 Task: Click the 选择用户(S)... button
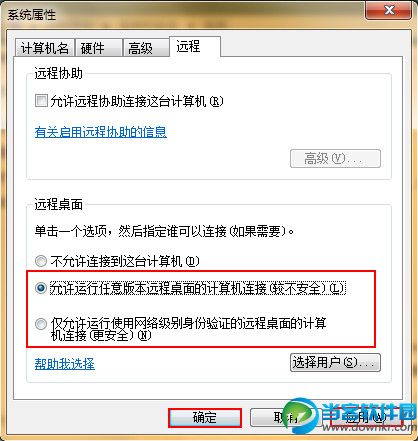tap(335, 362)
